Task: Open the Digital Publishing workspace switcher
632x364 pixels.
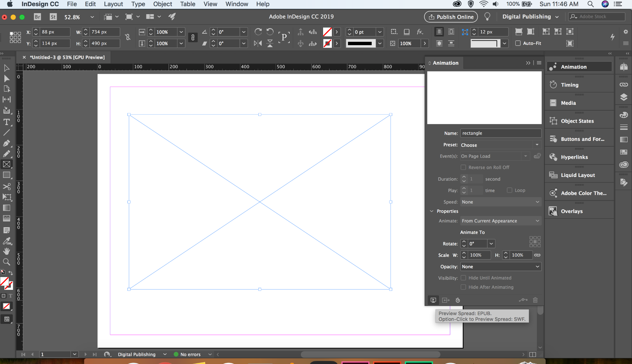Action: tap(530, 17)
